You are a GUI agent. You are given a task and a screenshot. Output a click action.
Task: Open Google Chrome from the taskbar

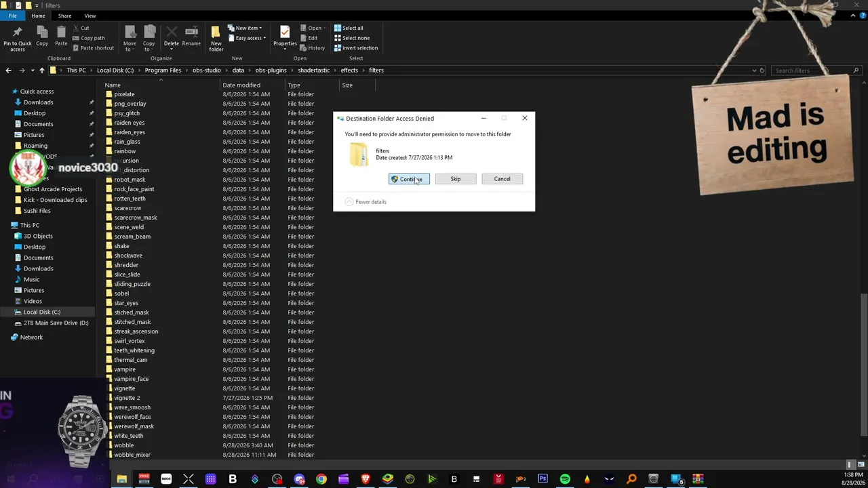click(321, 479)
